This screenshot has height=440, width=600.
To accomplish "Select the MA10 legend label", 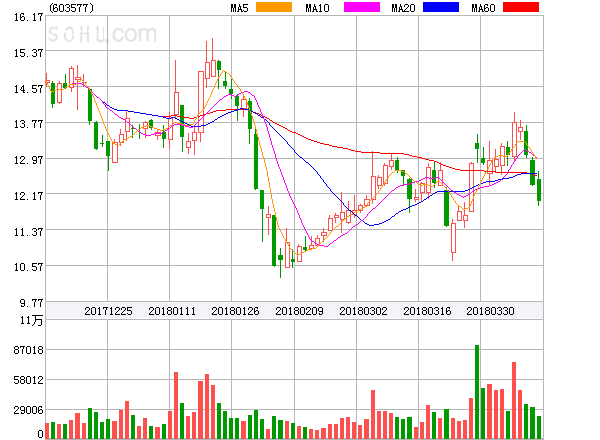I will click(317, 8).
